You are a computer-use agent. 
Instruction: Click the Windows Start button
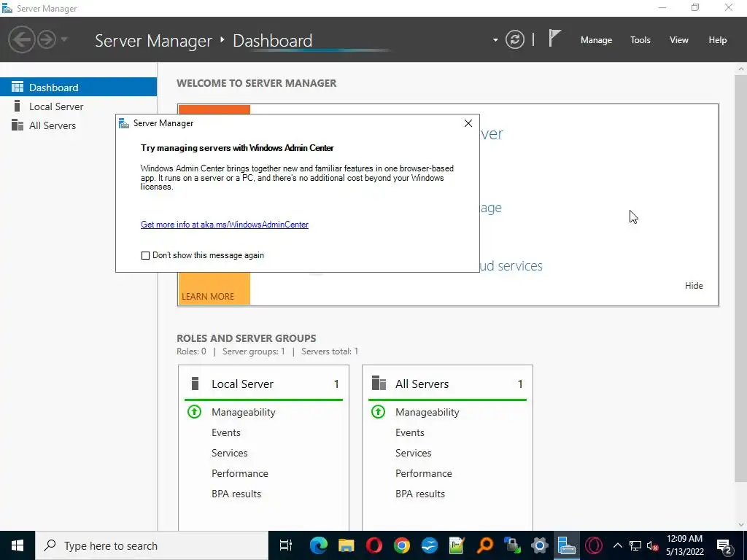(18, 545)
